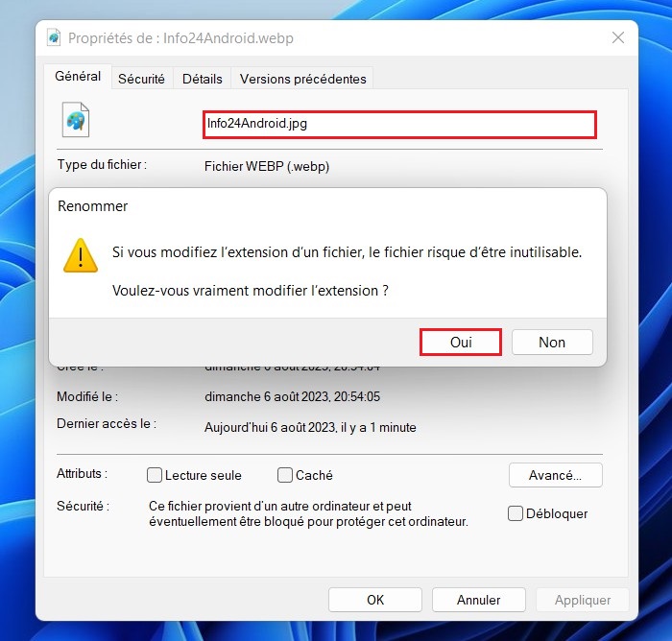This screenshot has height=641, width=672.
Task: Click the yellow warning triangle icon
Action: (81, 255)
